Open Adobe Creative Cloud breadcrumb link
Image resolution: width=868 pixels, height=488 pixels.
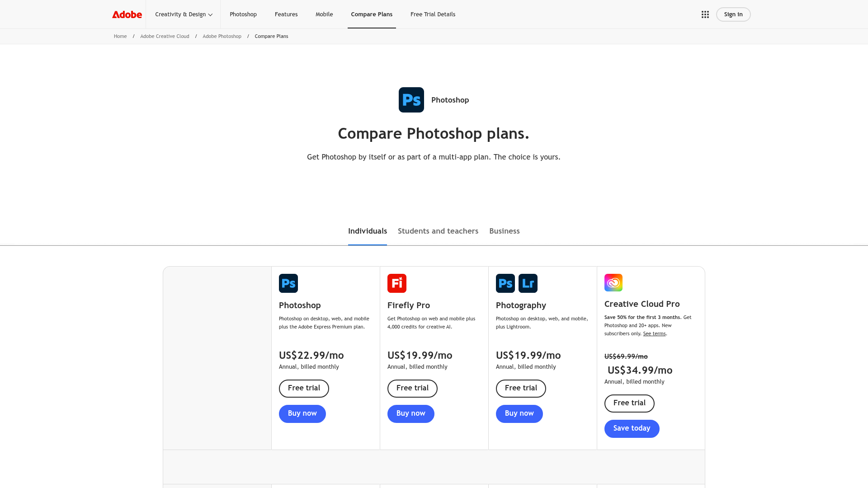(x=165, y=36)
